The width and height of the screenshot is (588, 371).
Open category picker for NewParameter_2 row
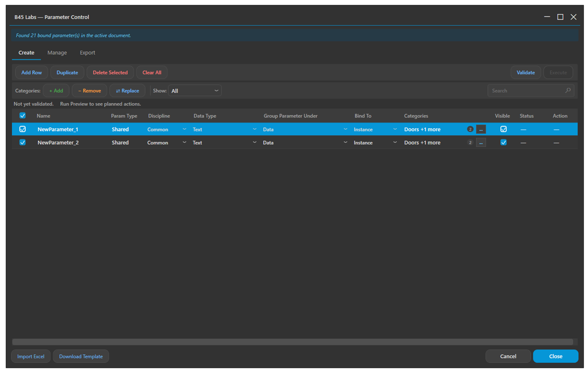(x=481, y=143)
